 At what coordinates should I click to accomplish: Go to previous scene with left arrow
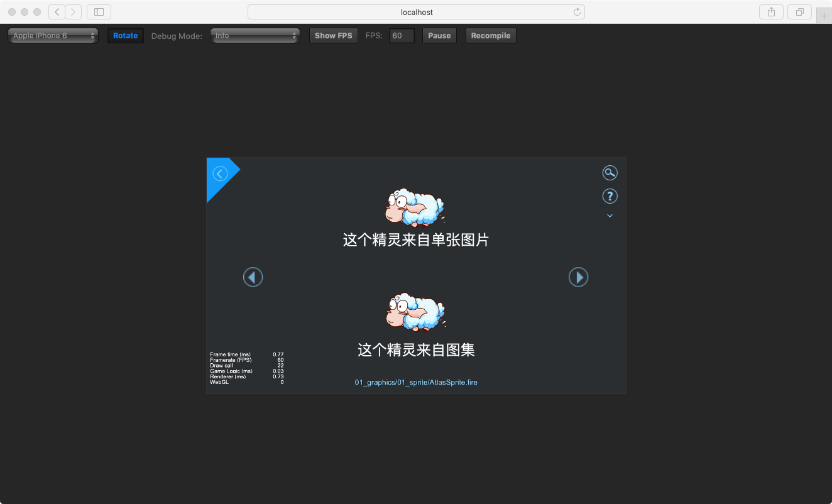(x=253, y=277)
